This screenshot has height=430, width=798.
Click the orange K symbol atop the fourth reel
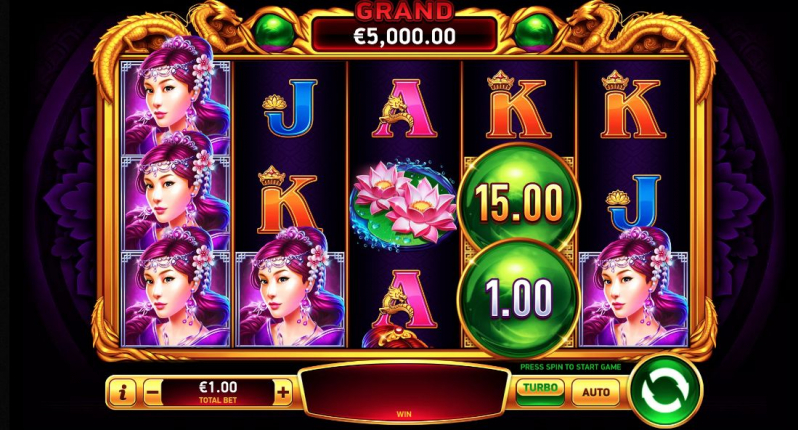pos(519,104)
